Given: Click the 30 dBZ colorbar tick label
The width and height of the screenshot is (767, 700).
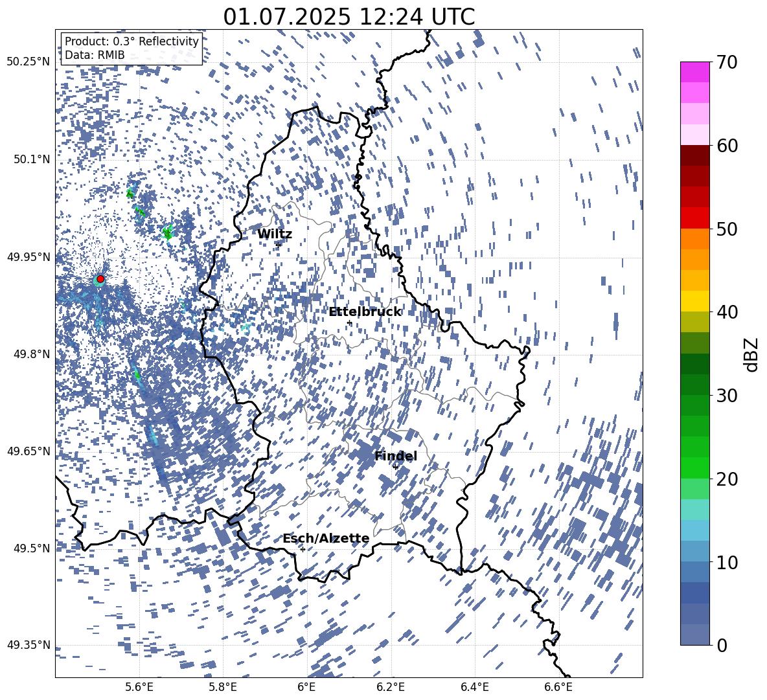Looking at the screenshot, I should click(x=726, y=395).
